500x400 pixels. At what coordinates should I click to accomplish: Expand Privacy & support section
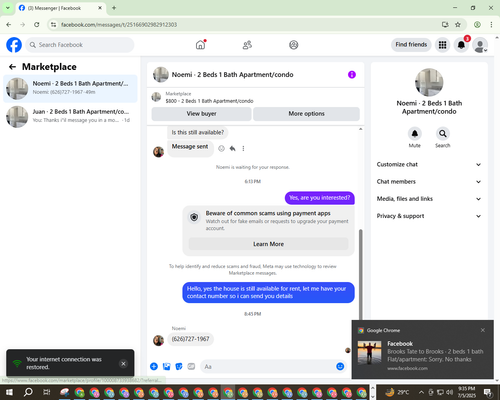point(429,216)
